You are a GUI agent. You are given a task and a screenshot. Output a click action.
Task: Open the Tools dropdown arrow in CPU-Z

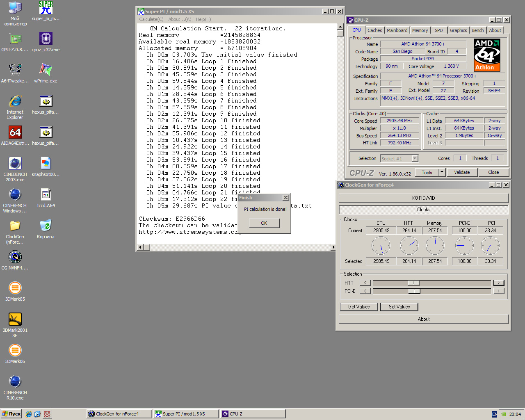(x=442, y=173)
